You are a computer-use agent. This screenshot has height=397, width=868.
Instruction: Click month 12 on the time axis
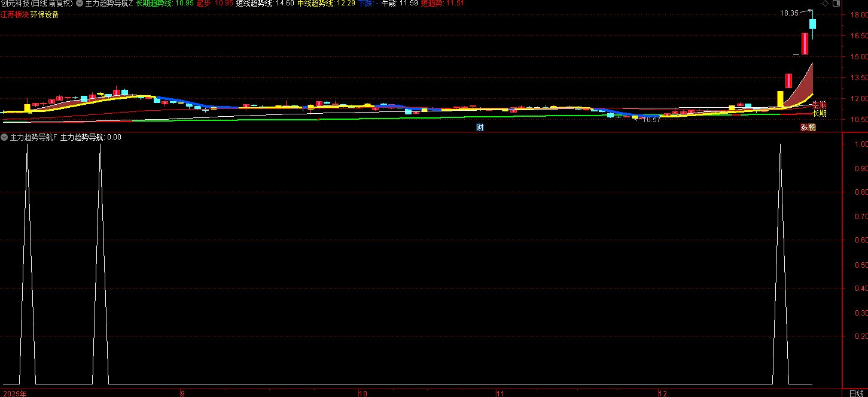pyautogui.click(x=662, y=393)
